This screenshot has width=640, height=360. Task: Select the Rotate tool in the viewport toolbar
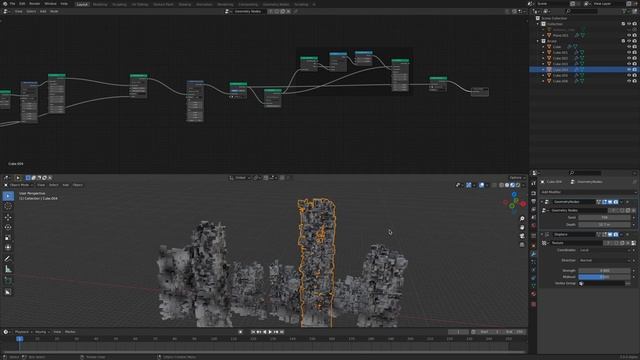point(8,227)
